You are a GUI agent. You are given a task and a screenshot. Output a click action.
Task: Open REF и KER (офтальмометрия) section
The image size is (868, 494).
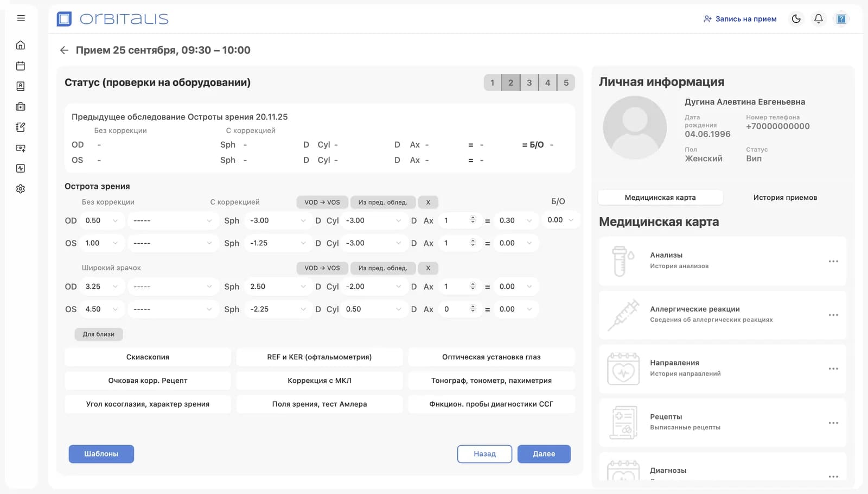320,357
